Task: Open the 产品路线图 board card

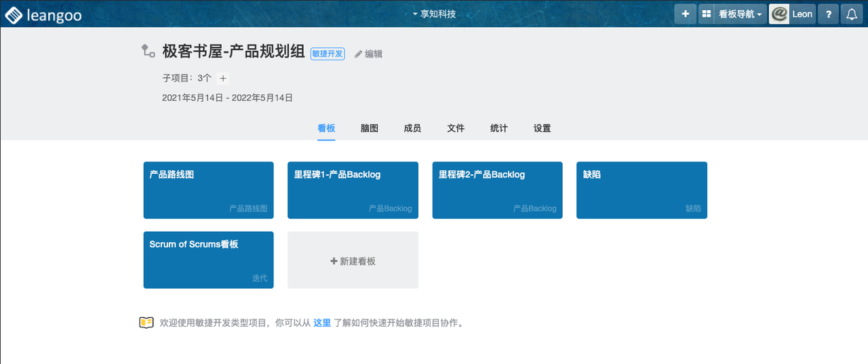Action: click(x=208, y=190)
